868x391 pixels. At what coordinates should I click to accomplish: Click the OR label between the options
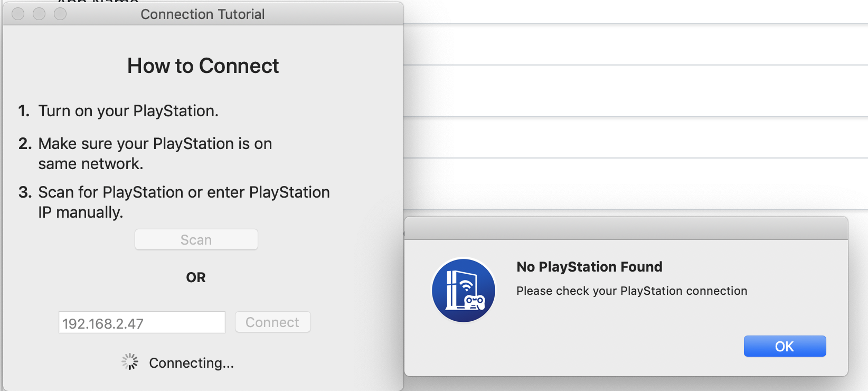[x=196, y=277]
